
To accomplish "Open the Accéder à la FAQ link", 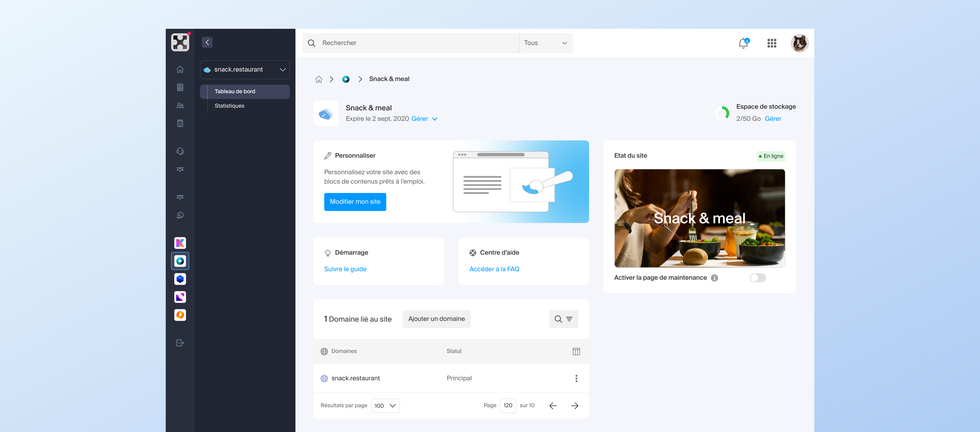I will coord(494,269).
